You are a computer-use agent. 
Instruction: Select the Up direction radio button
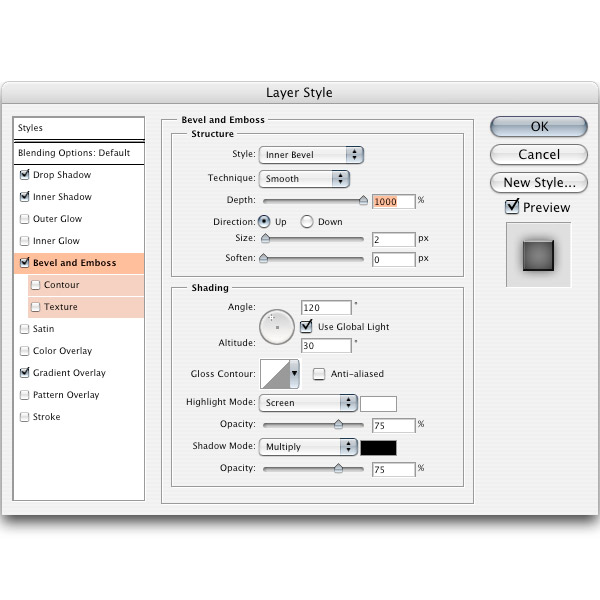pos(264,222)
